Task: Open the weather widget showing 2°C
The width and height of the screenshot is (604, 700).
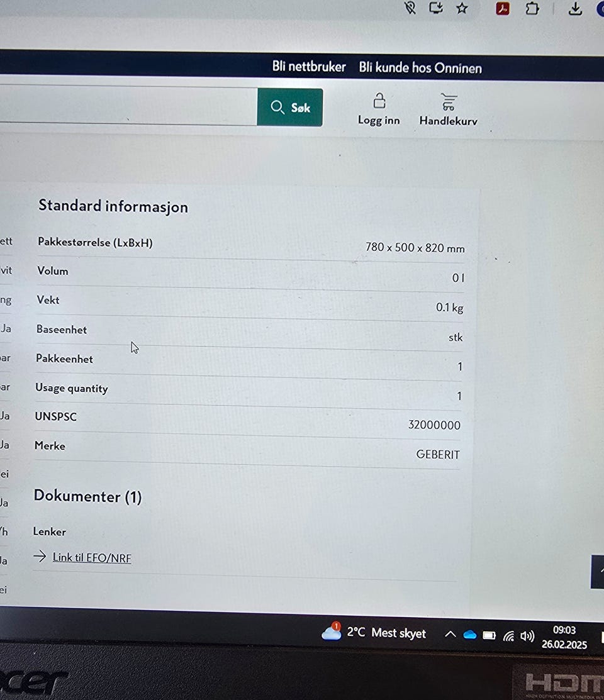Action: [374, 633]
